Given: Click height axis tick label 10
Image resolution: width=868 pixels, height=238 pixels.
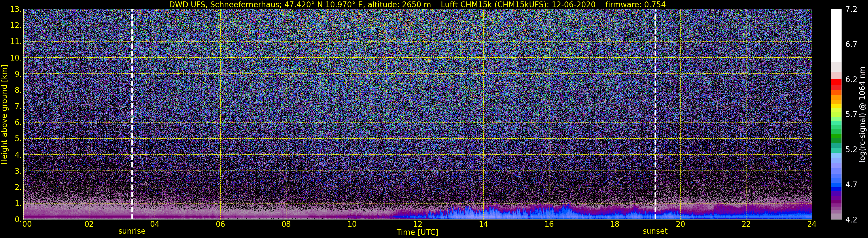Looking at the screenshot, I should click(16, 58).
